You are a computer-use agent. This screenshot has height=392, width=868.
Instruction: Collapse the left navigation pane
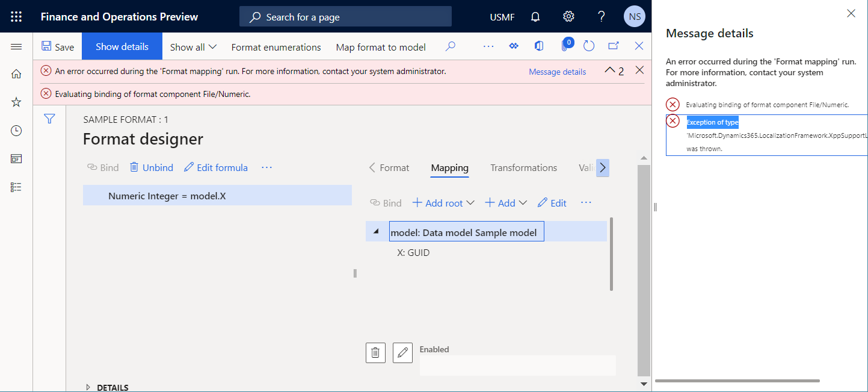coord(16,46)
